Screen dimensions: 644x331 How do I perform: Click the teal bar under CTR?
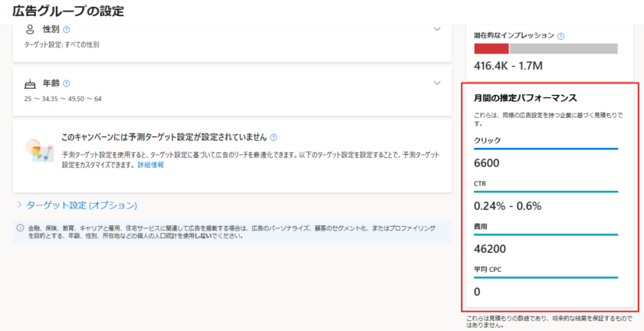click(546, 192)
